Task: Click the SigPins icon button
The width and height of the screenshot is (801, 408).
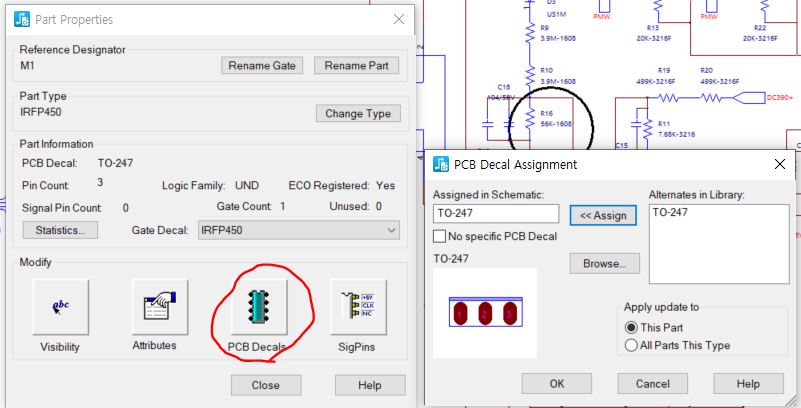Action: pos(357,305)
